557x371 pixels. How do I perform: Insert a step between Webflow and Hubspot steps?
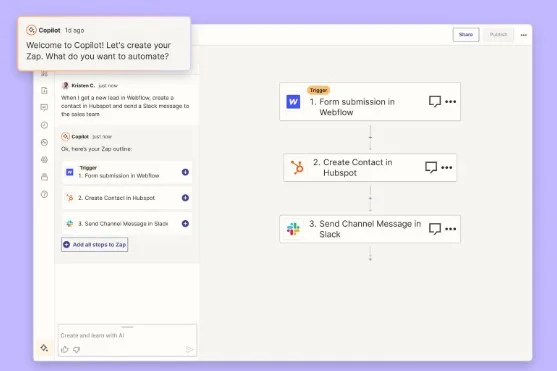click(370, 137)
